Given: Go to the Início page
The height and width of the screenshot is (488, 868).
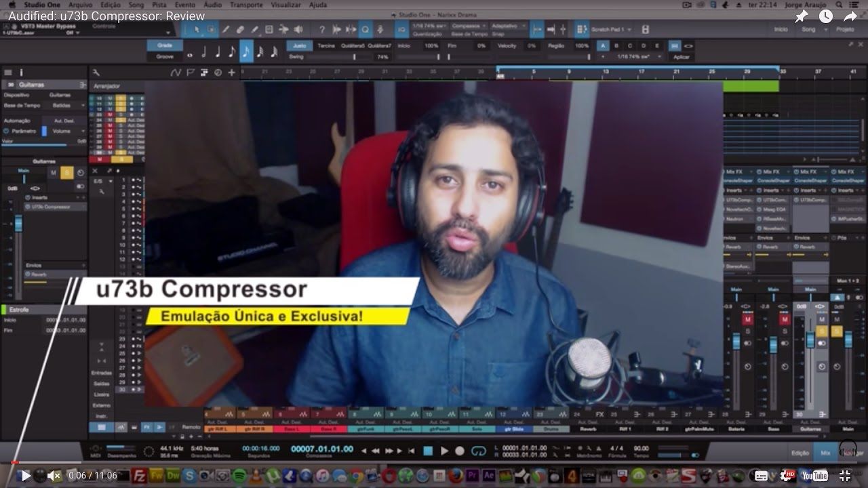Looking at the screenshot, I should point(781,30).
